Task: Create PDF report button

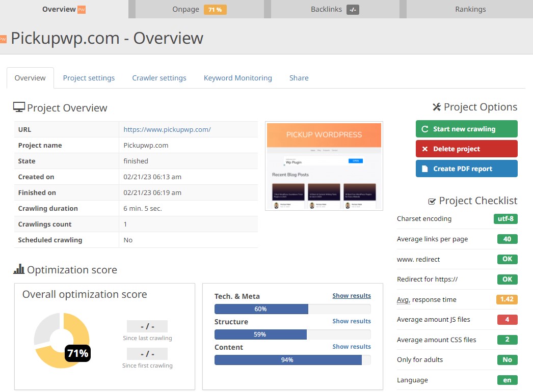Action: 466,169
